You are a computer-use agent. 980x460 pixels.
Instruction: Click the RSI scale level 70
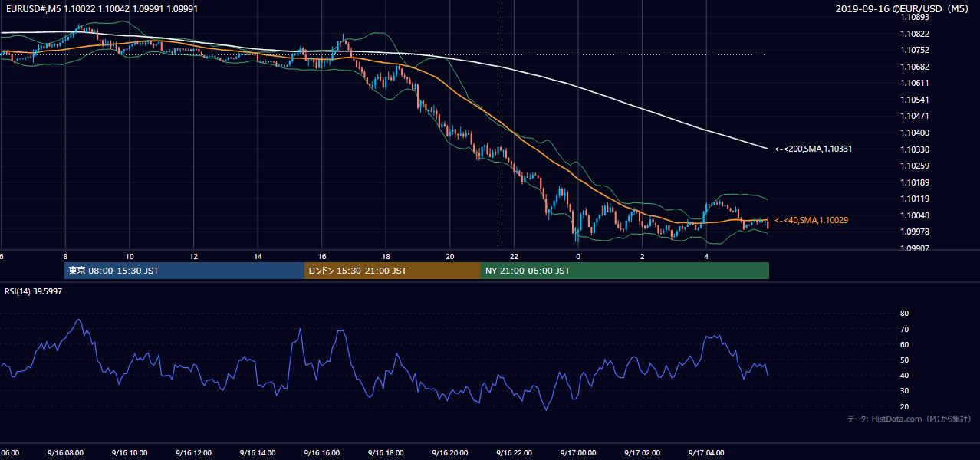905,329
